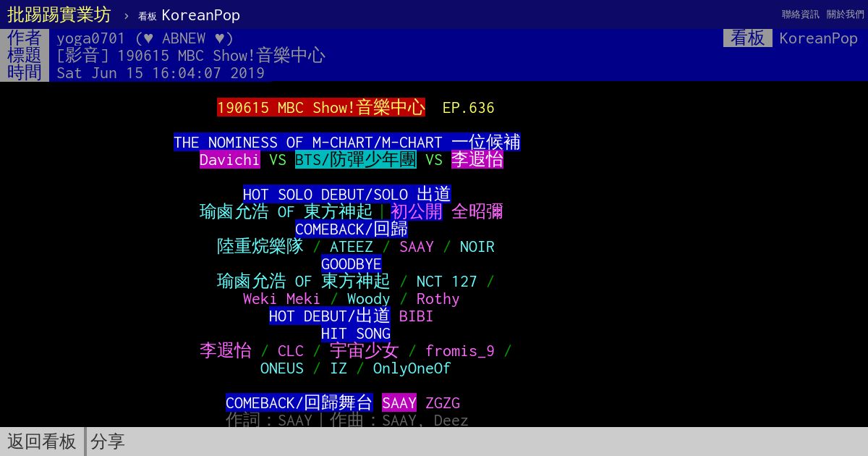This screenshot has width=868, height=456.
Task: Click the IZ text
Action: point(339,368)
